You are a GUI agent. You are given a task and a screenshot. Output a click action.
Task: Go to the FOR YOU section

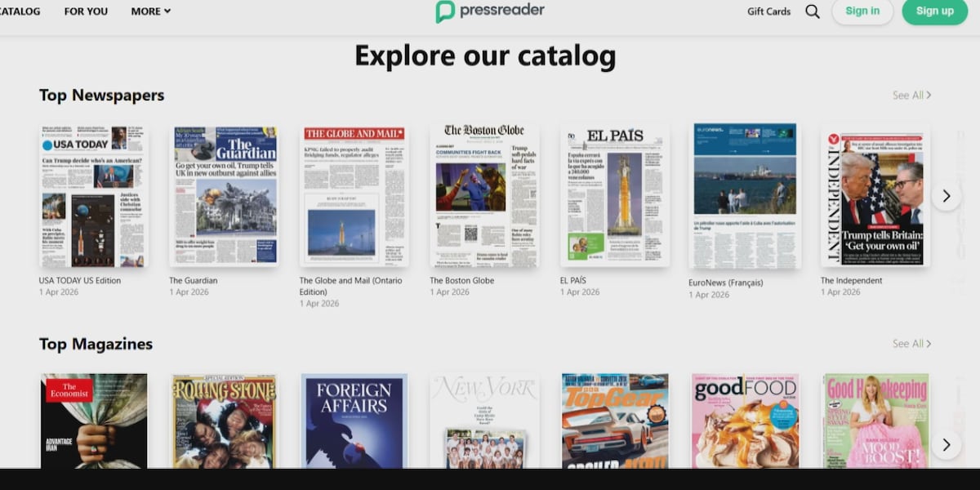(86, 11)
